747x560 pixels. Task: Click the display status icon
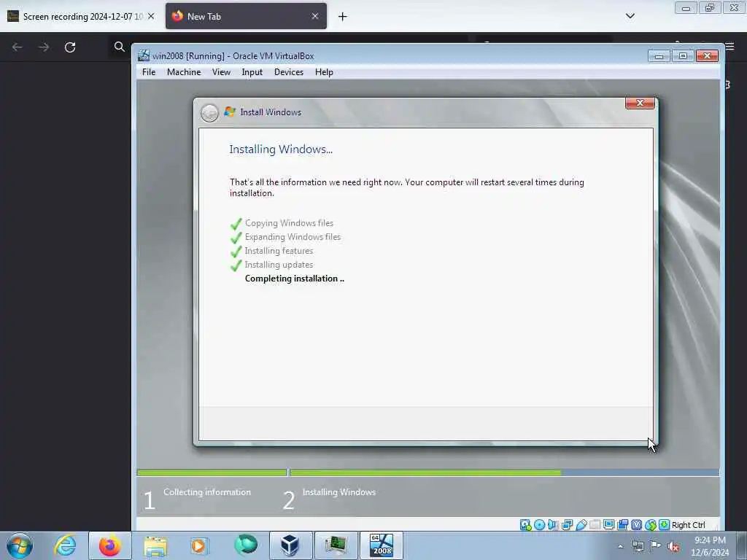tap(609, 525)
